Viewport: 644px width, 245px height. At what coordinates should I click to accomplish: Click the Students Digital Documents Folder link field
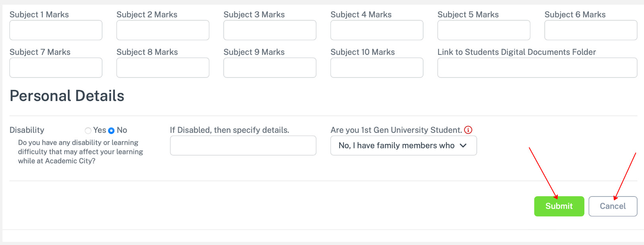pos(537,68)
